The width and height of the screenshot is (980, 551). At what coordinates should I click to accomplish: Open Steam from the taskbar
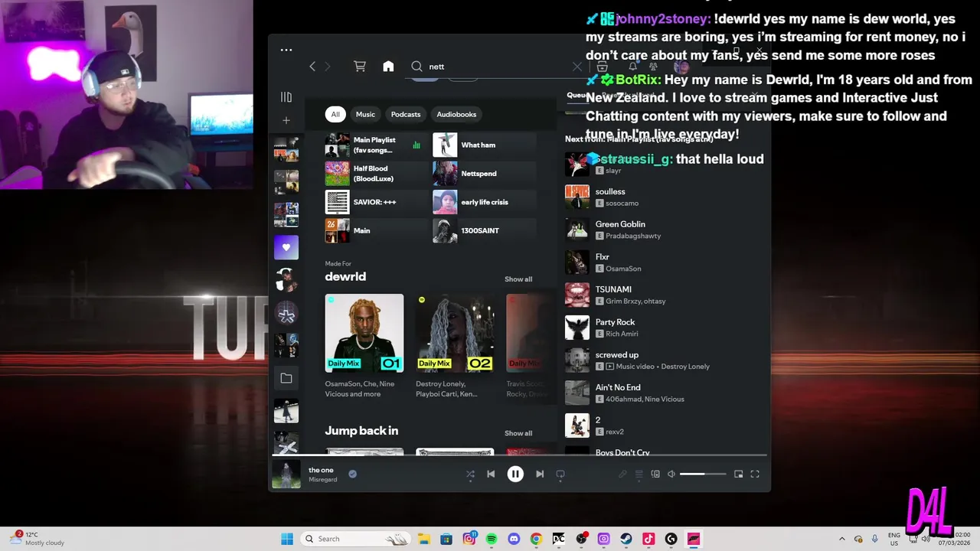pyautogui.click(x=626, y=539)
